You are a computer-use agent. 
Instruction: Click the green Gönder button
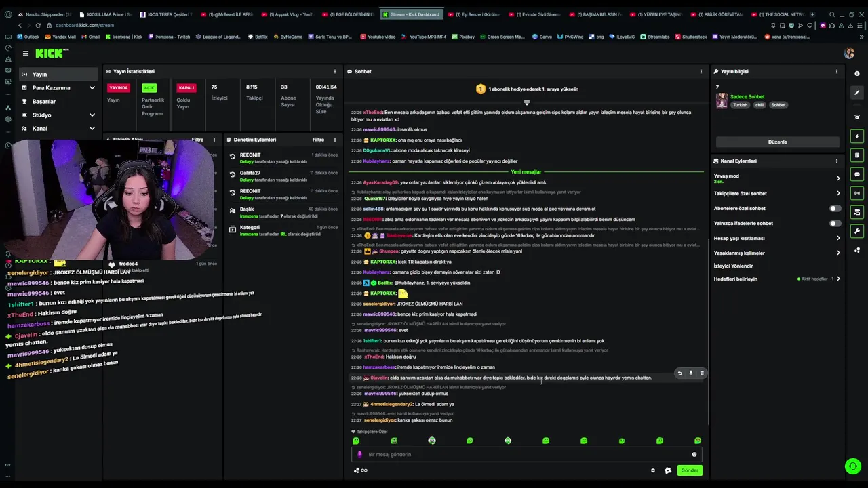point(690,470)
